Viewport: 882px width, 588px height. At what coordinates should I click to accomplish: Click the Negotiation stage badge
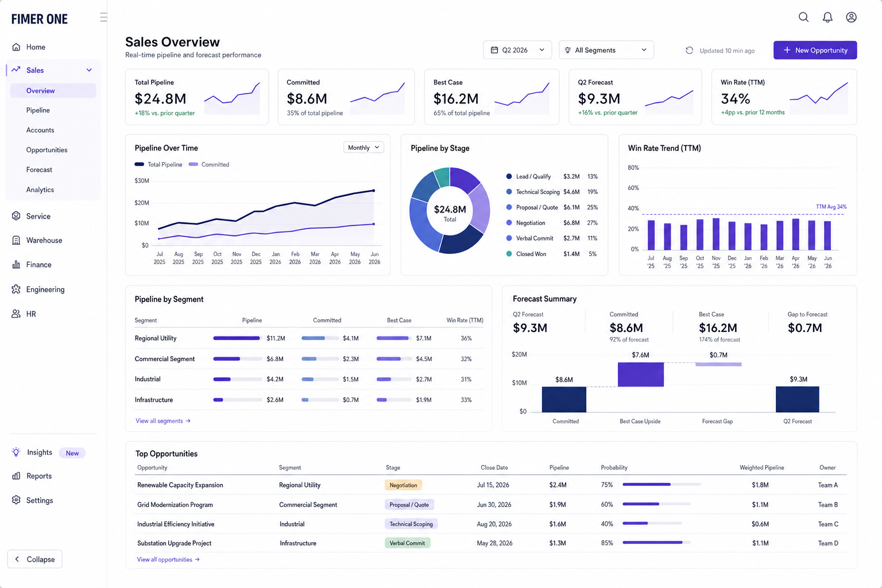tap(404, 485)
